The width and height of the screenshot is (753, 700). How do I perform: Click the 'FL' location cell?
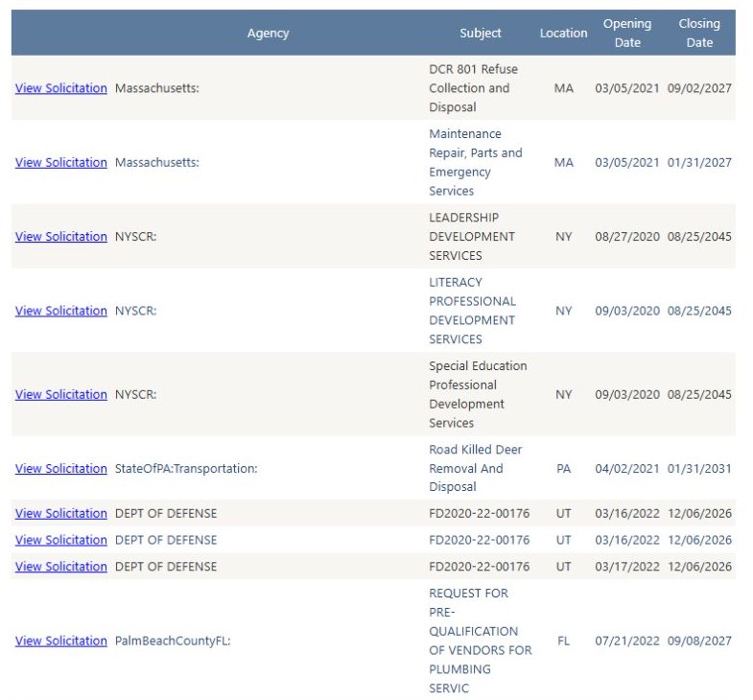pyautogui.click(x=563, y=641)
